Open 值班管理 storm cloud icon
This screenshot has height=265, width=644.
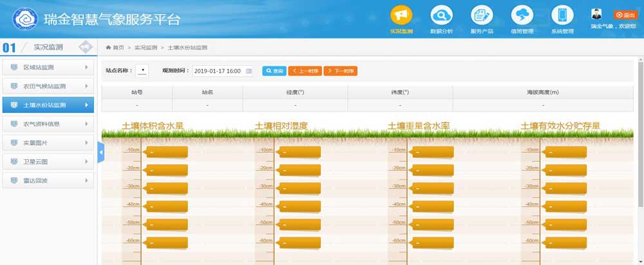[x=522, y=15]
